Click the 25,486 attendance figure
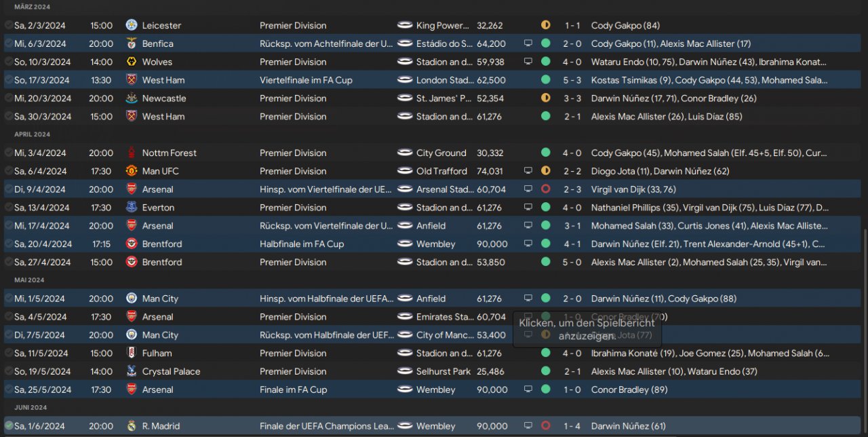 point(492,371)
